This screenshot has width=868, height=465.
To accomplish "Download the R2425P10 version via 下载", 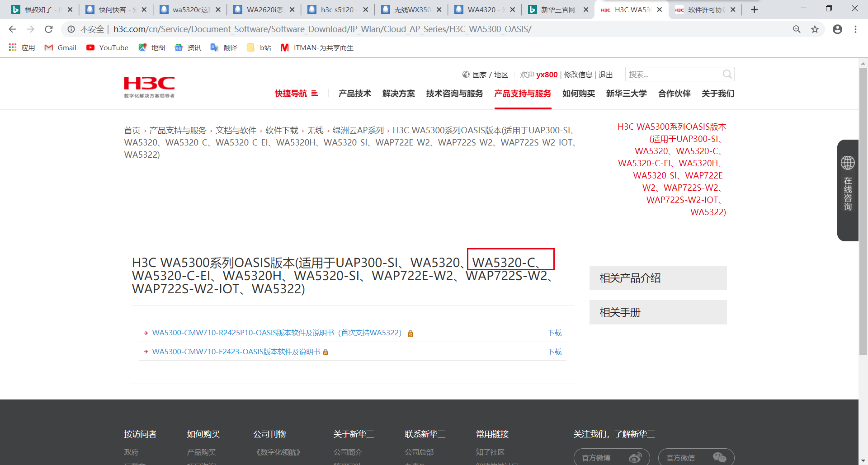I will tap(555, 333).
